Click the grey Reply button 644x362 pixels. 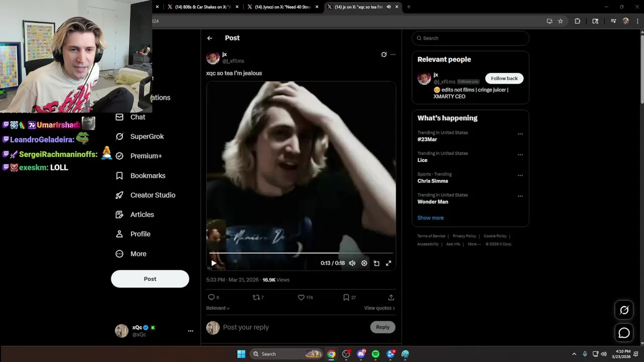(x=383, y=327)
